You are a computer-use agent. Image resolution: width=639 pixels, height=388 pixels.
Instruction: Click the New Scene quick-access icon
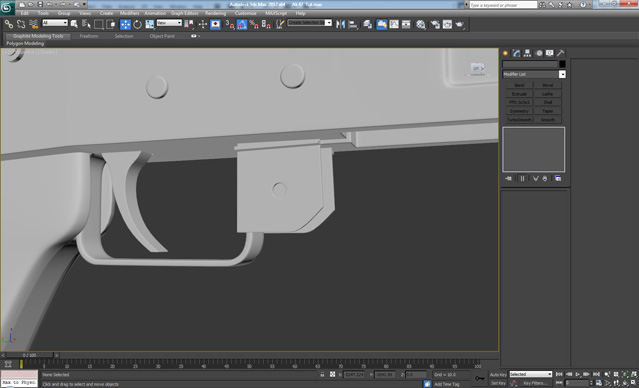(x=22, y=4)
